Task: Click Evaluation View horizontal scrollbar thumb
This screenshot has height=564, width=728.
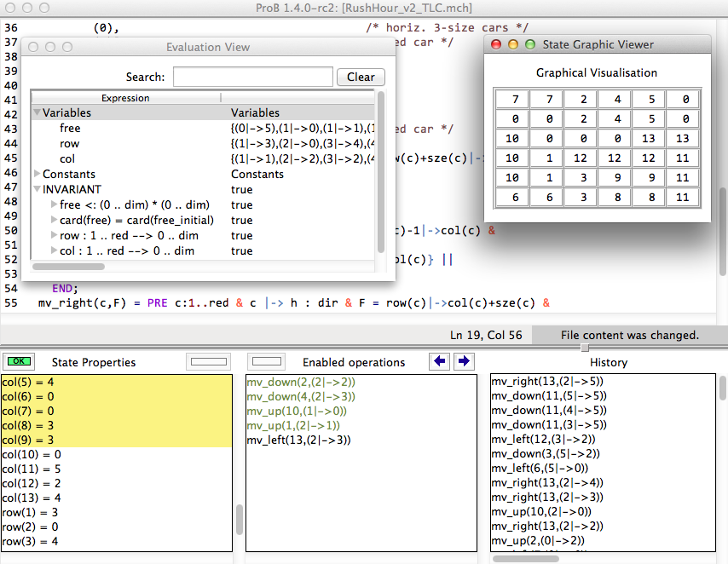Action: (68, 267)
